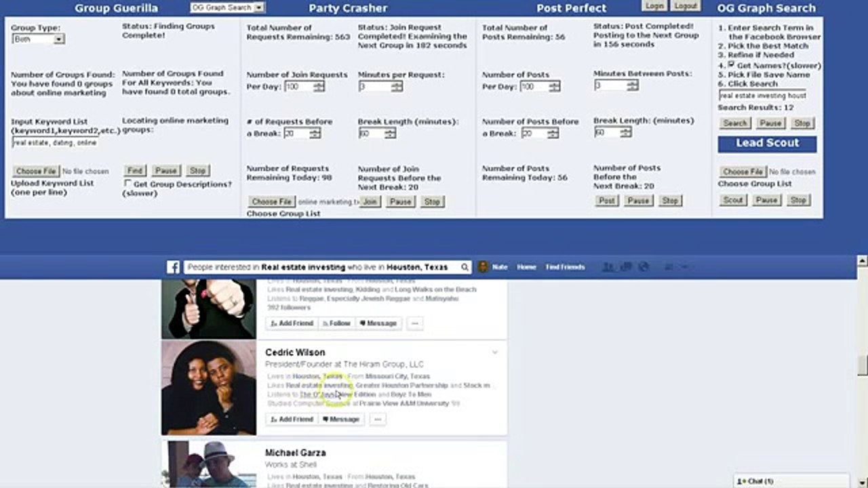868x488 pixels.
Task: Adjust the Number of Posts Per Day stepper
Action: tap(554, 86)
